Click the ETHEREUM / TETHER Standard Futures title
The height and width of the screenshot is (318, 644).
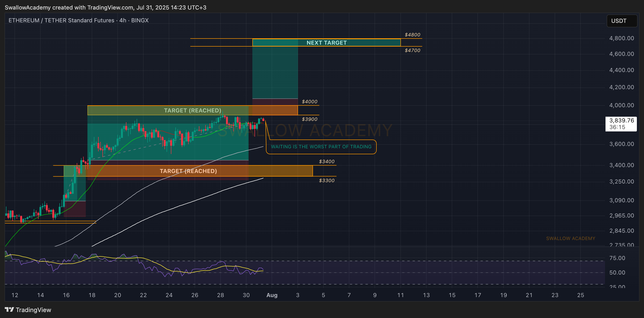coord(78,20)
